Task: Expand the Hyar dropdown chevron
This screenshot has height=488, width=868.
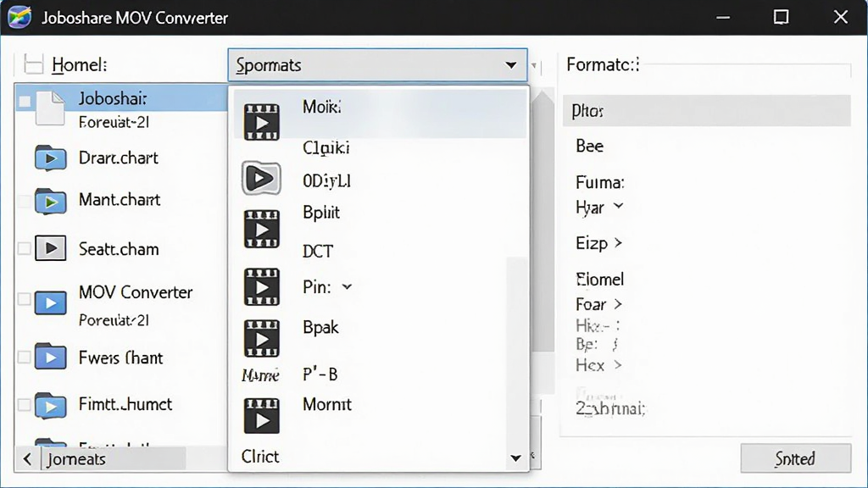Action: pos(619,207)
